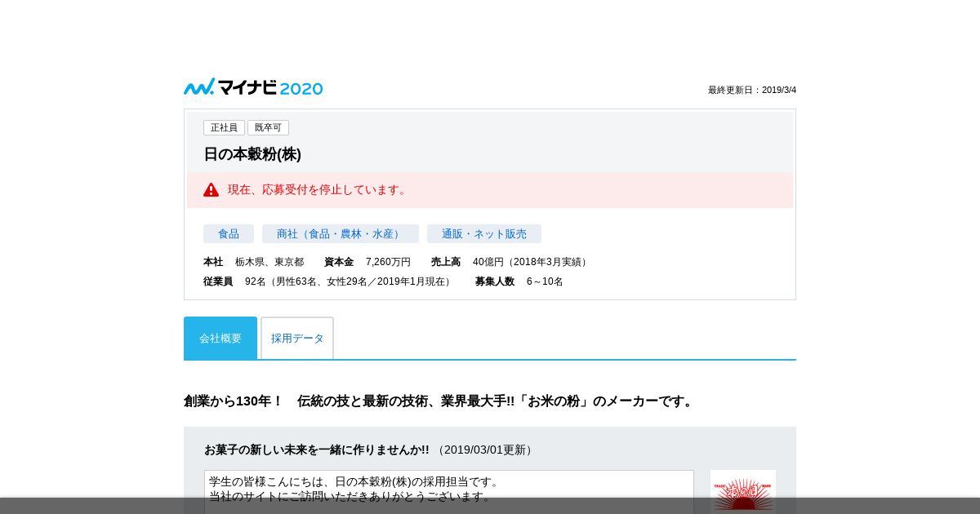
Task: Open the 会社概要 tab
Action: tap(220, 338)
